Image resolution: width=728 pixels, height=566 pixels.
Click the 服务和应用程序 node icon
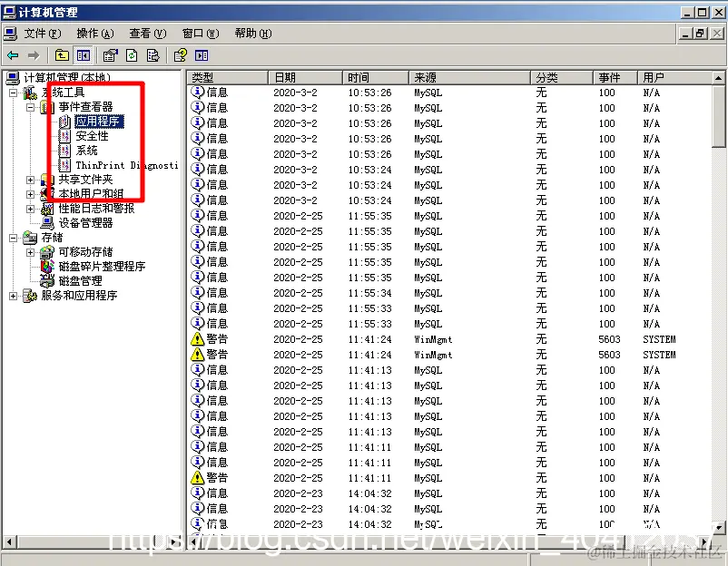(x=30, y=295)
